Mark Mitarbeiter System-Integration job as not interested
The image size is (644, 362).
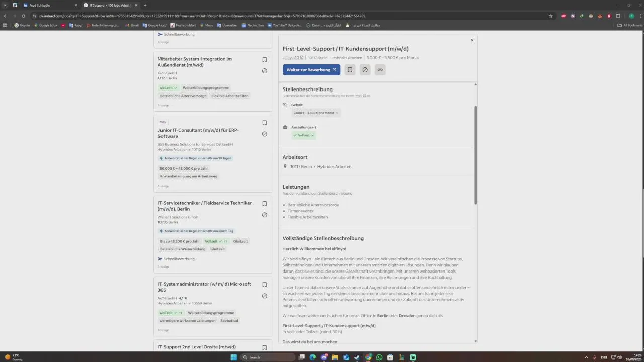[x=264, y=71]
